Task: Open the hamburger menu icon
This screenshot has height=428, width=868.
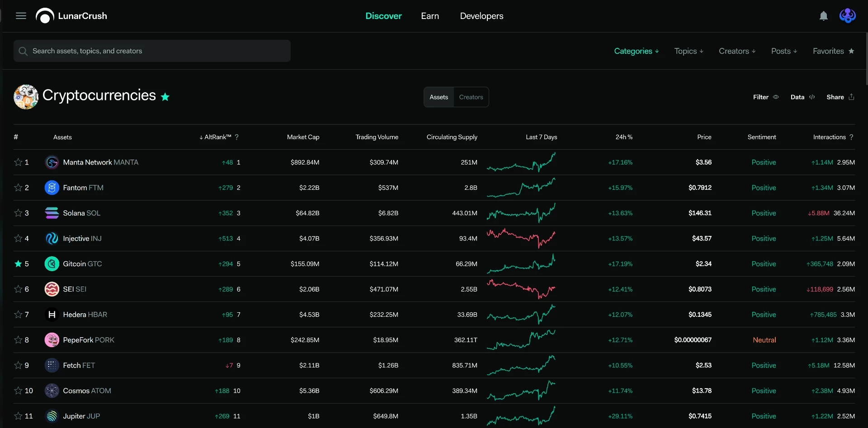Action: pyautogui.click(x=21, y=16)
